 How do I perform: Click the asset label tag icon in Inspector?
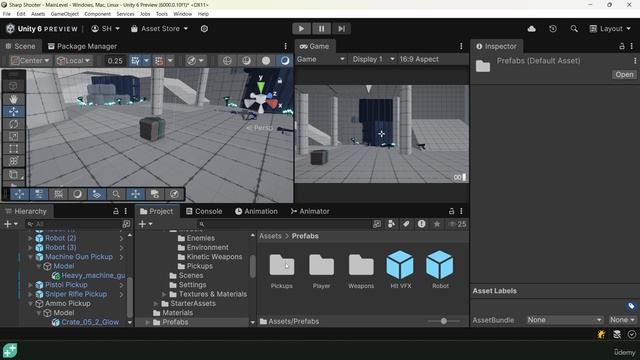631,306
